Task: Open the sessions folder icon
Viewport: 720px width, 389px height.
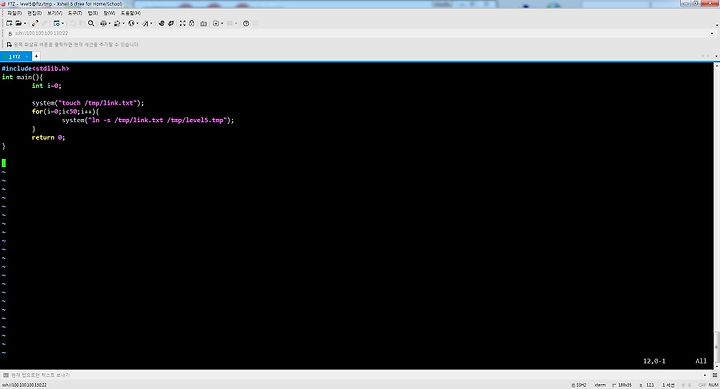Action: 18,23
